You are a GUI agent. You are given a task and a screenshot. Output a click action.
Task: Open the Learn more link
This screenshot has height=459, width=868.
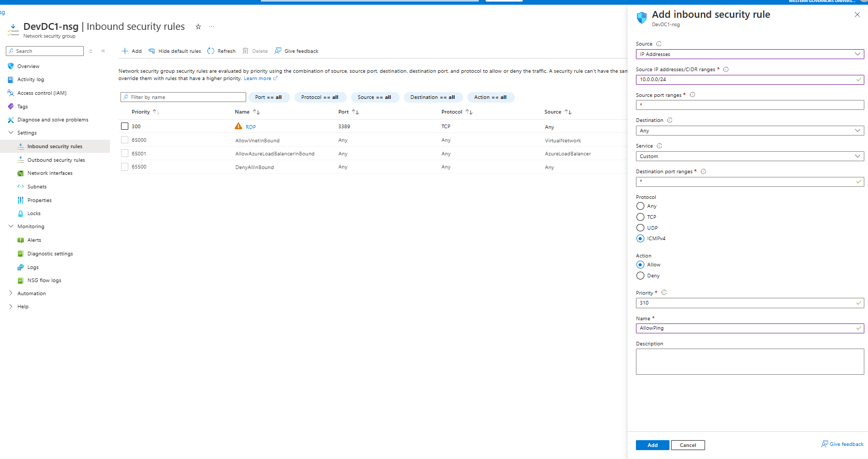tap(260, 79)
